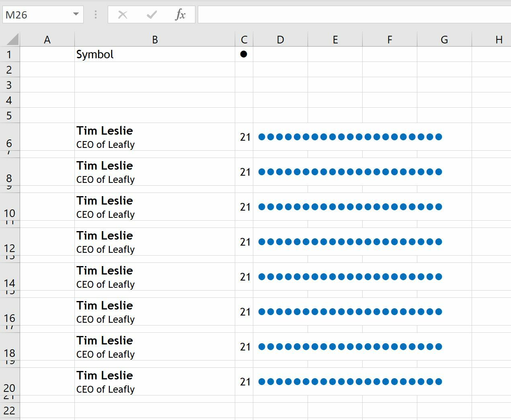Select column H header

[x=499, y=39]
